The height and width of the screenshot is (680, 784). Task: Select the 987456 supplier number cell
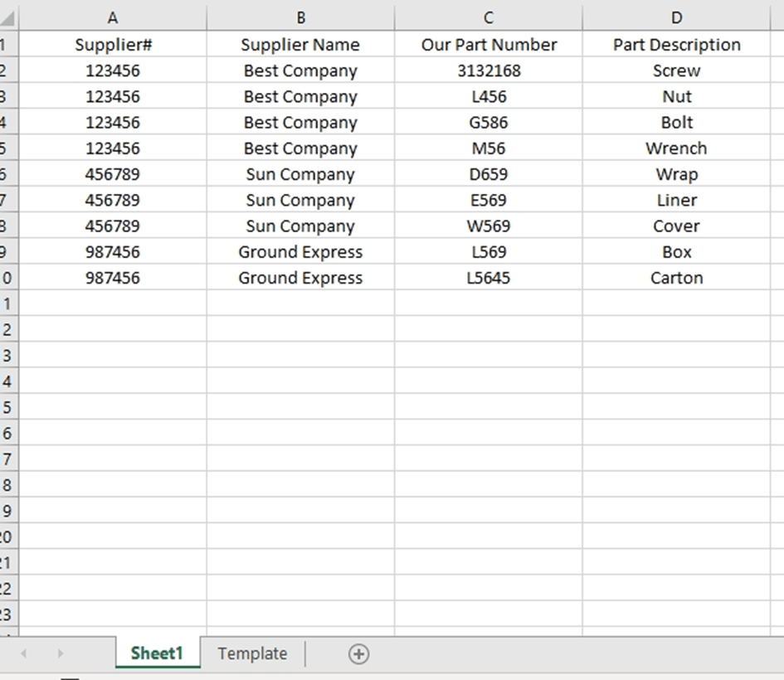click(112, 251)
